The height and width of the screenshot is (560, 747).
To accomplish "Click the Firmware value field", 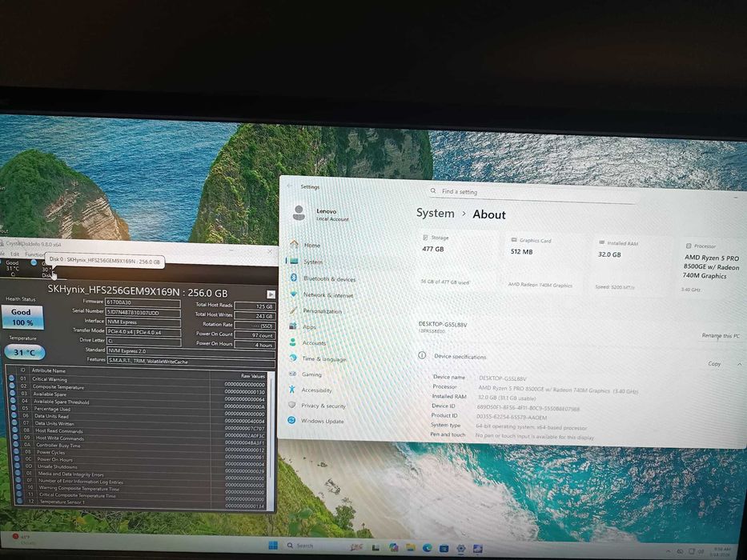I will pos(143,302).
